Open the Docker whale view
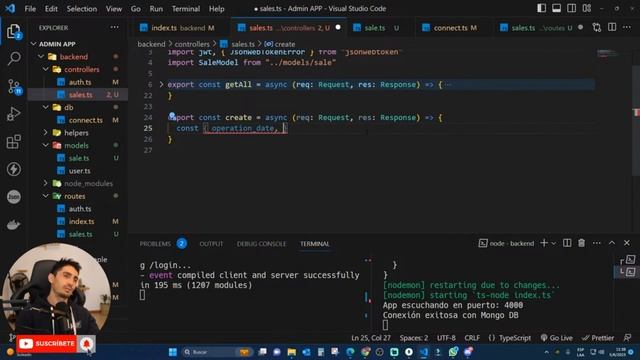640x360 pixels. [x=13, y=224]
